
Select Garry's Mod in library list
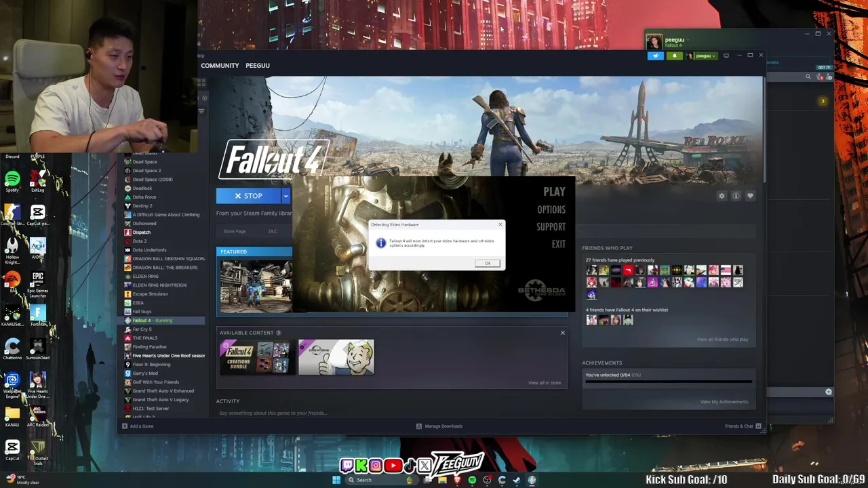[x=145, y=373]
